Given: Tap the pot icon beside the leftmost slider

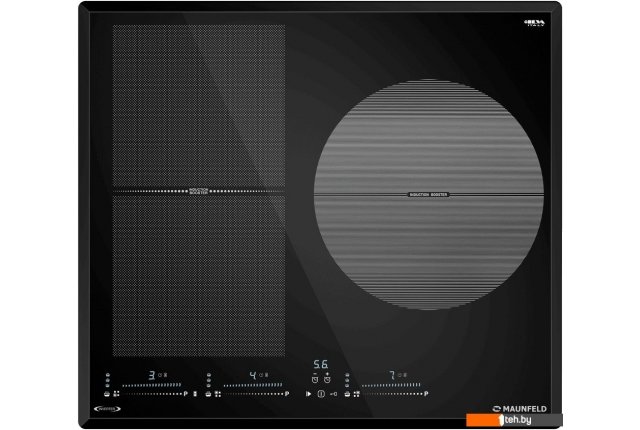Looking at the screenshot, I should pos(106,394).
